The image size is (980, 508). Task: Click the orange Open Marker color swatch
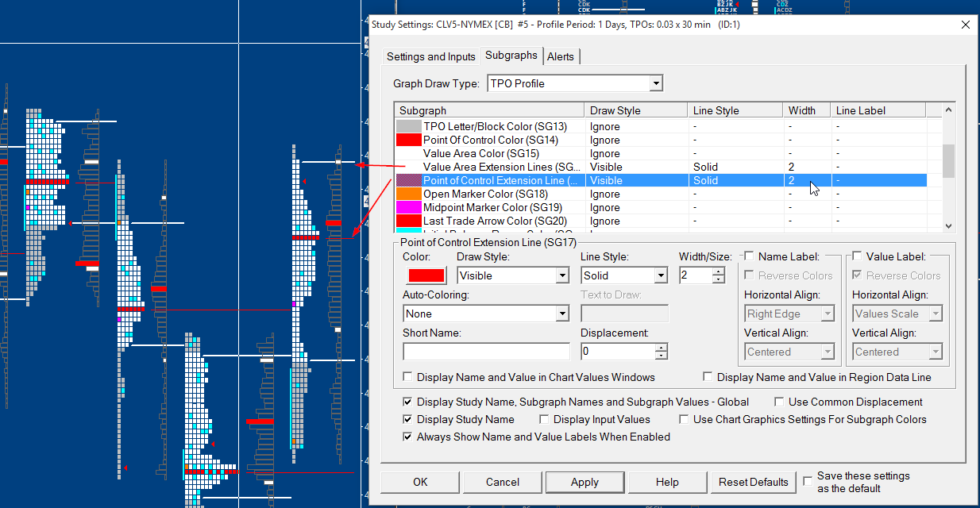[408, 194]
